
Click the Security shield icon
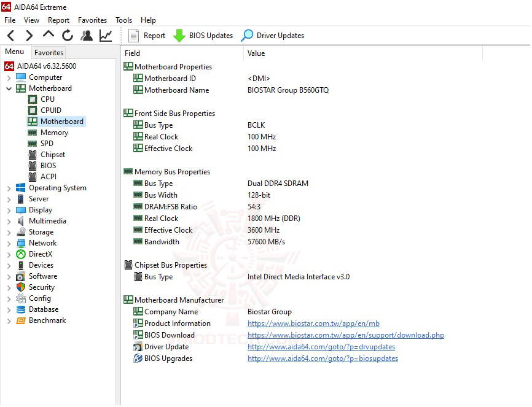click(21, 287)
